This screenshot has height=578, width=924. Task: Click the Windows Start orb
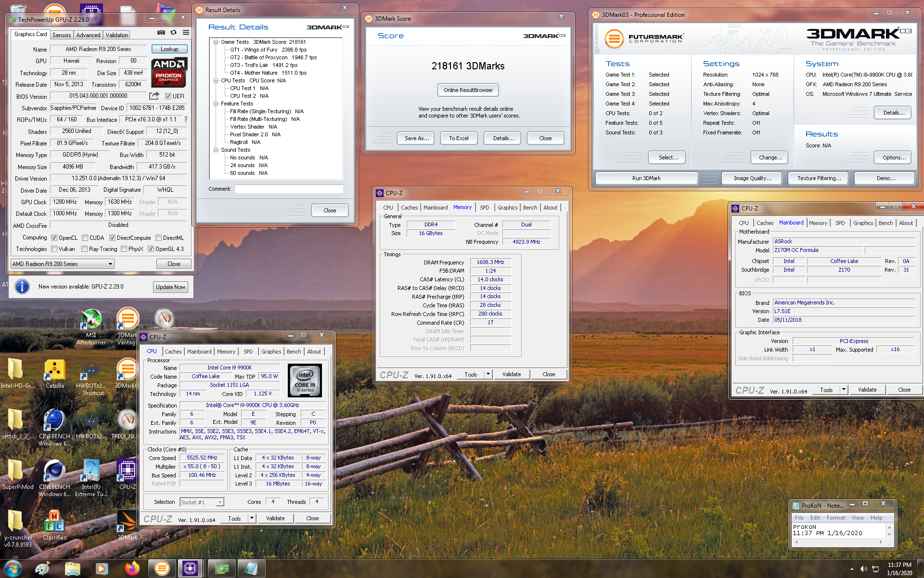click(x=13, y=568)
